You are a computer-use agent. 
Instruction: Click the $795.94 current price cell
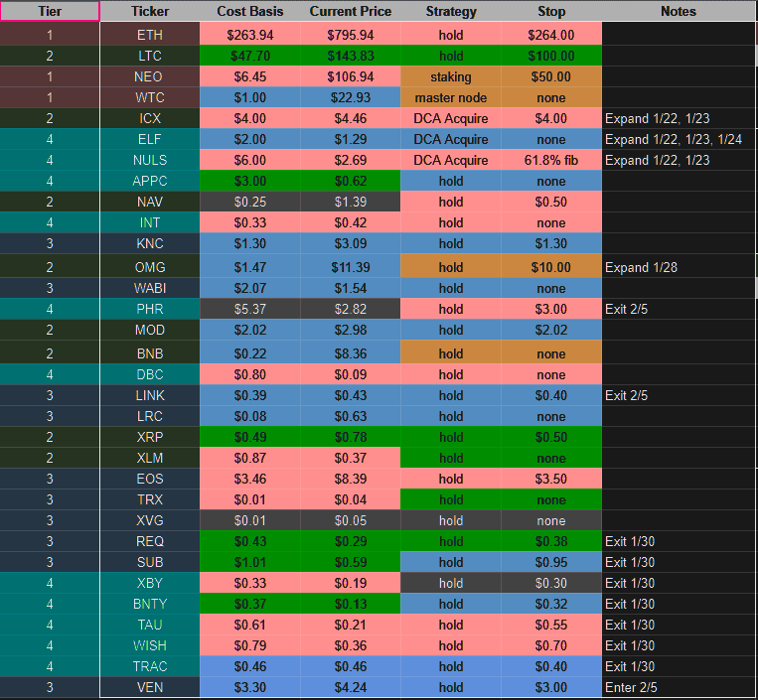351,35
